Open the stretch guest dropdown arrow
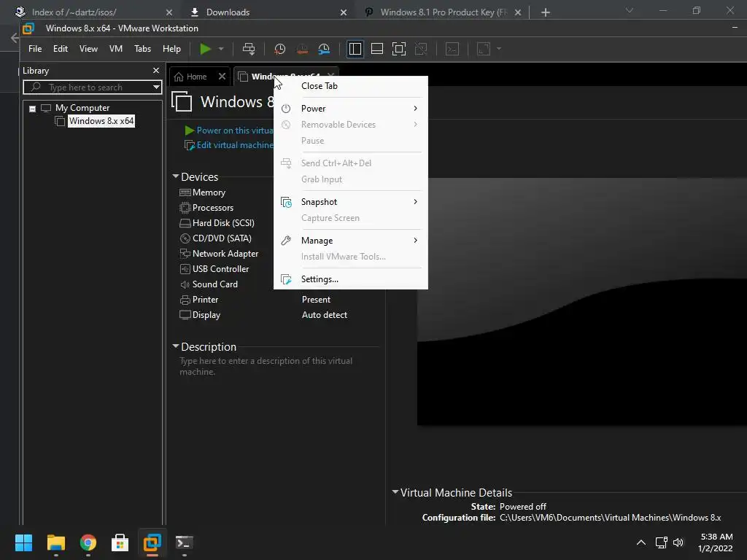The image size is (747, 560). (x=499, y=49)
